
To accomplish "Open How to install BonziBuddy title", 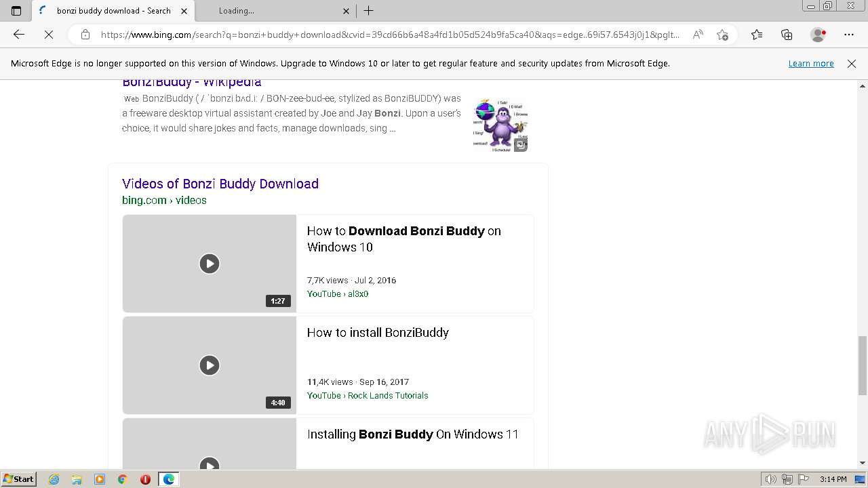I will click(x=378, y=332).
